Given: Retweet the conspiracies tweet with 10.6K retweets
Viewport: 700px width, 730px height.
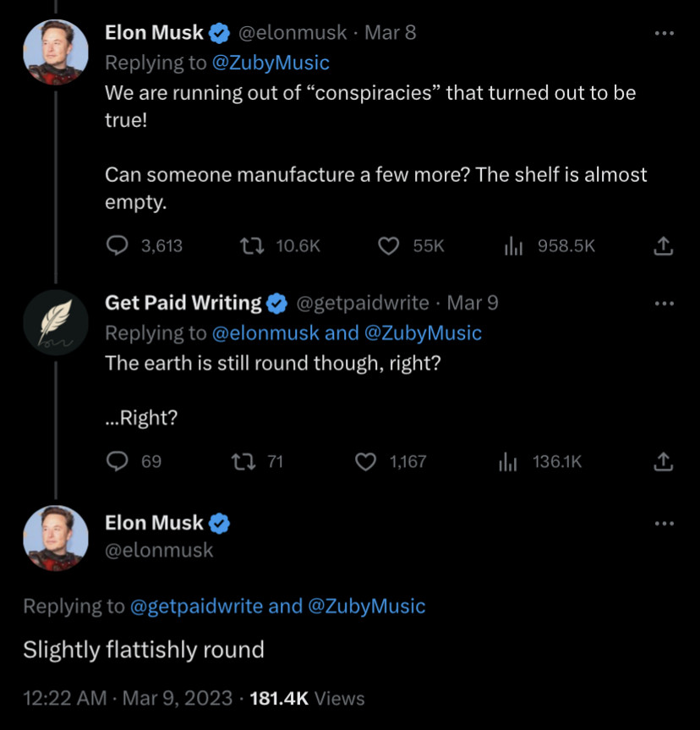Looking at the screenshot, I should [x=249, y=246].
